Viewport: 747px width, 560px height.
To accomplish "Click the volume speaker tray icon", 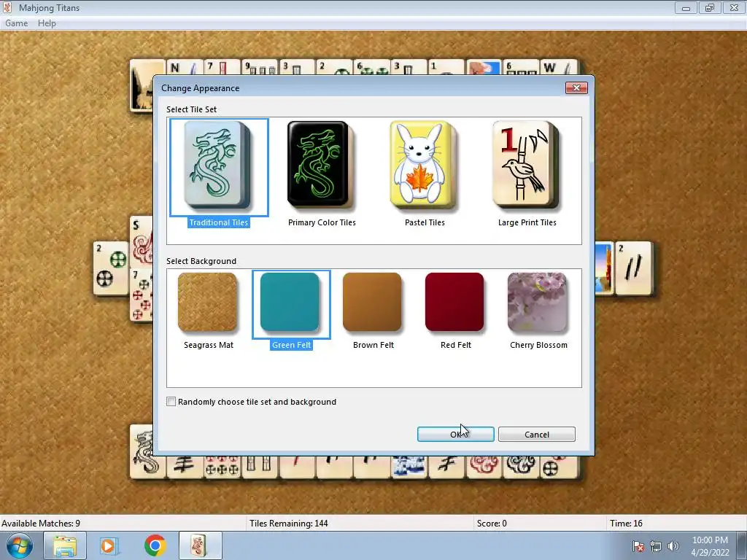I will click(x=673, y=546).
